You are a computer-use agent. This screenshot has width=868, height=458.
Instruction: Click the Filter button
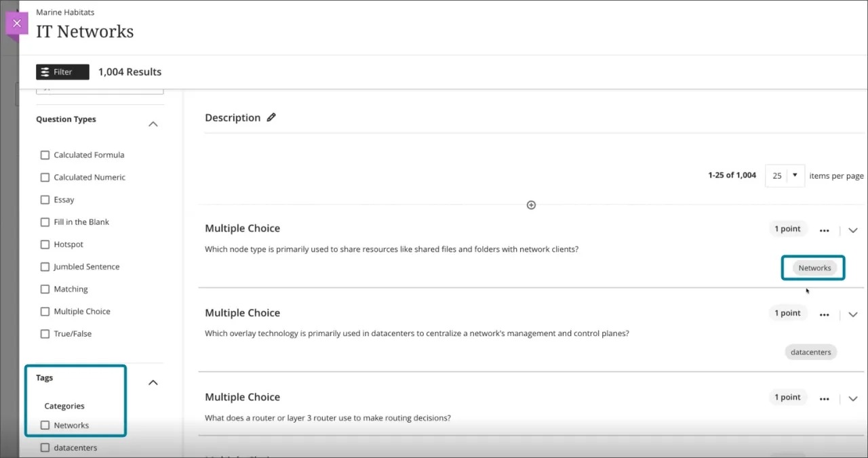click(62, 71)
